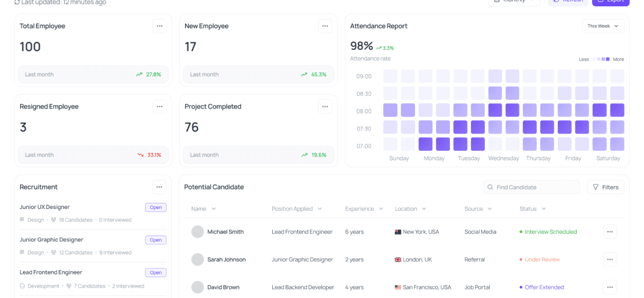
Task: Select the Junior Graphic Designer recruitment entry
Action: pos(51,240)
